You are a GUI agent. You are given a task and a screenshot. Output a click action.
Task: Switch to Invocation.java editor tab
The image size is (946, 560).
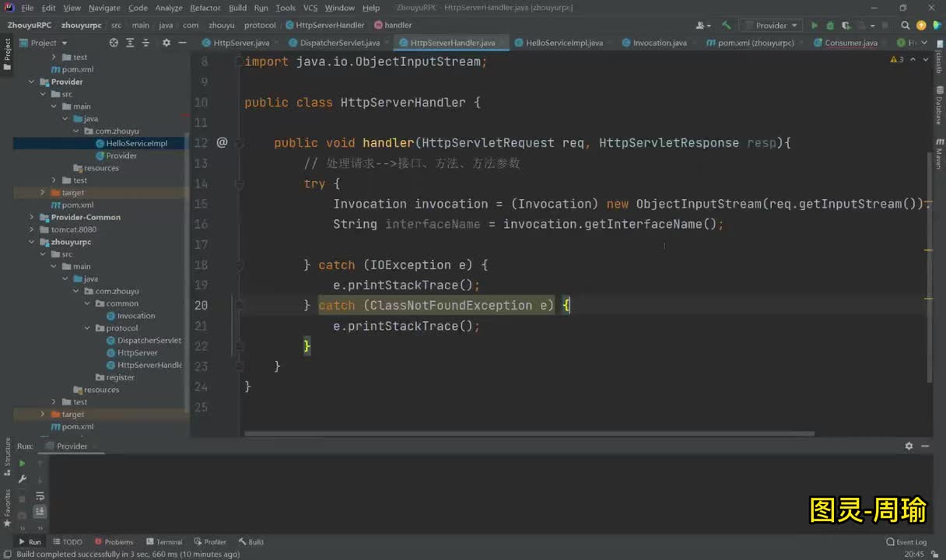click(660, 43)
